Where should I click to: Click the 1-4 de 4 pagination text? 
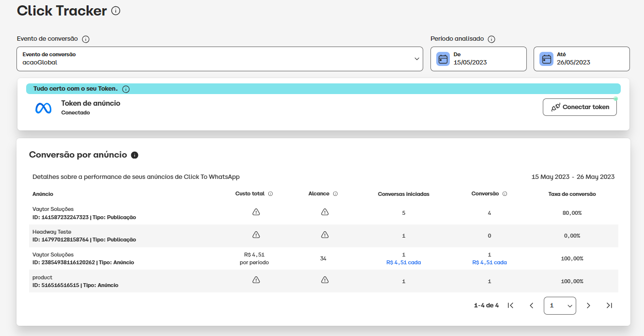pyautogui.click(x=486, y=305)
